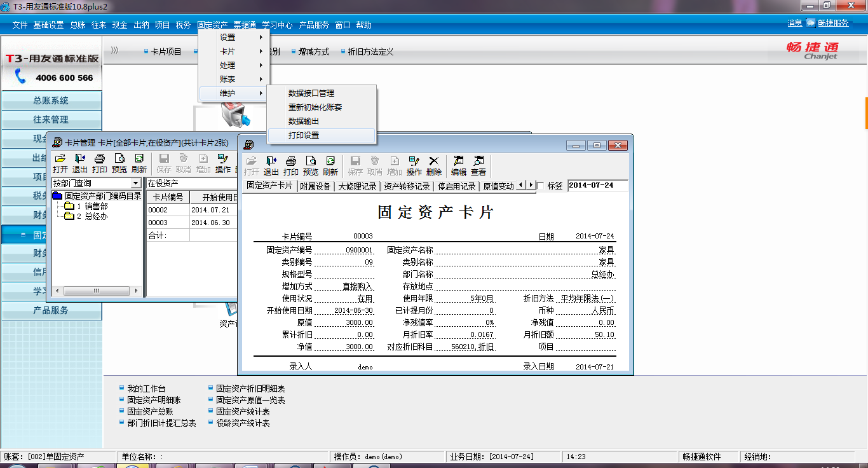This screenshot has height=468, width=868.
Task: Open the 票据通 menu
Action: [245, 25]
